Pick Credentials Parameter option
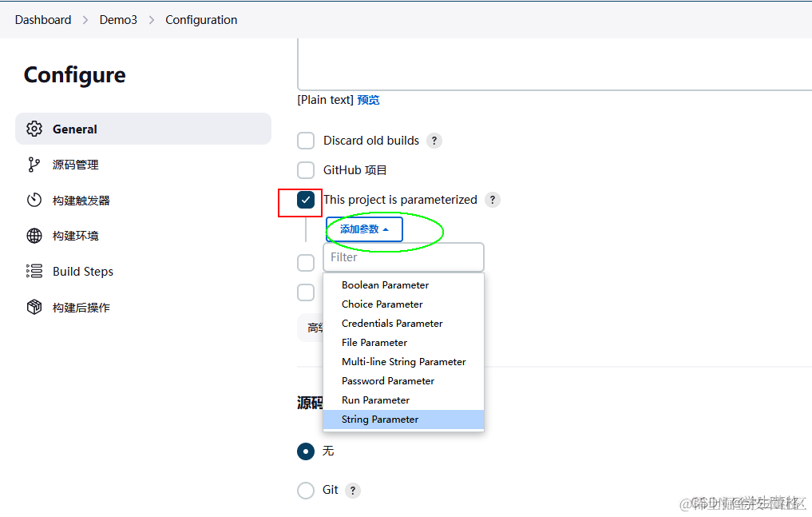This screenshot has height=517, width=812. [x=403, y=324]
